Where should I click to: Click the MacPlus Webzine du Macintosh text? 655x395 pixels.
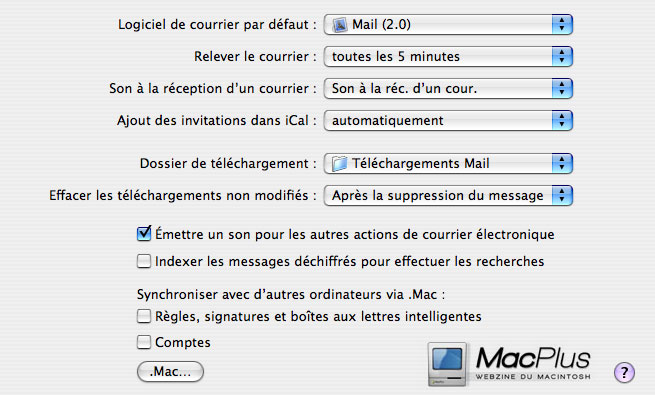(533, 363)
